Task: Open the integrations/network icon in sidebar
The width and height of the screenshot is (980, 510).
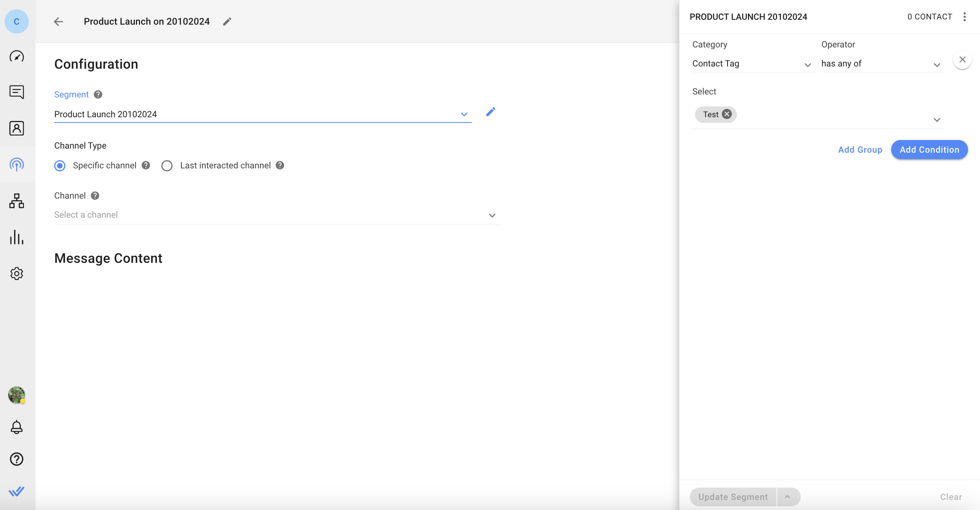Action: click(x=18, y=201)
